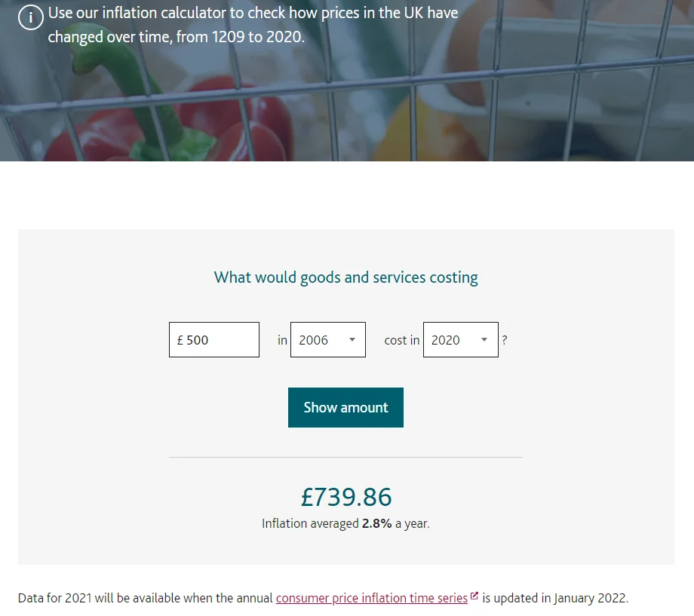Click the info circle icon in banner
This screenshot has height=616, width=694.
click(30, 17)
